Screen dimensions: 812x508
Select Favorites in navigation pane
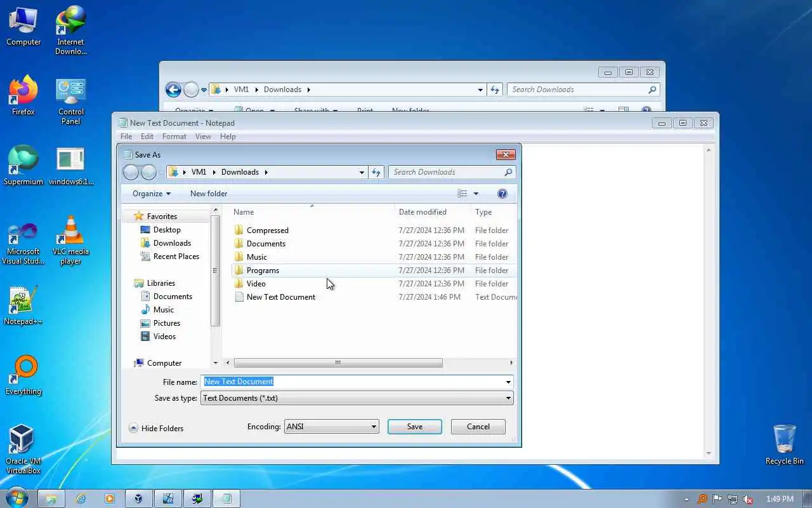[162, 217]
